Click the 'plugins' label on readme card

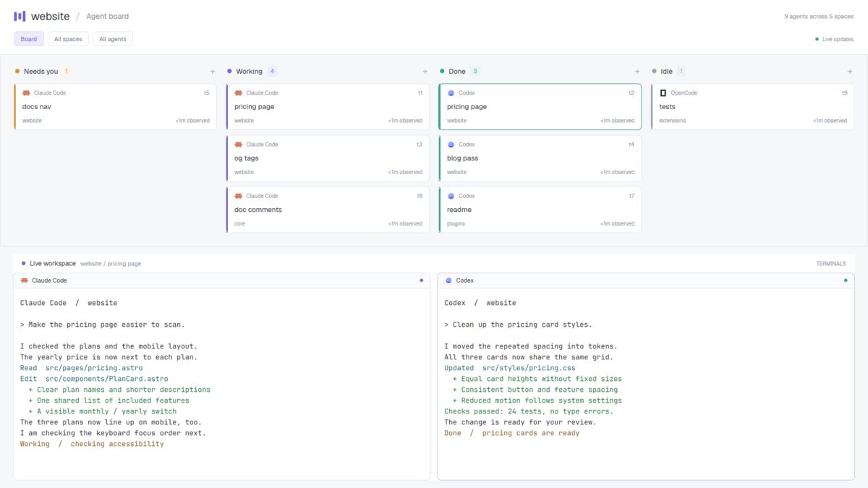coord(456,223)
